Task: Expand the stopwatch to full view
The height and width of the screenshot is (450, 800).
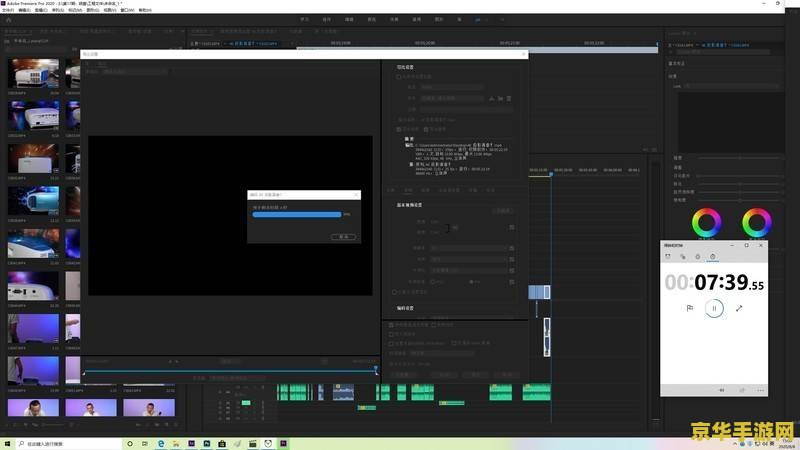Action: 739,308
